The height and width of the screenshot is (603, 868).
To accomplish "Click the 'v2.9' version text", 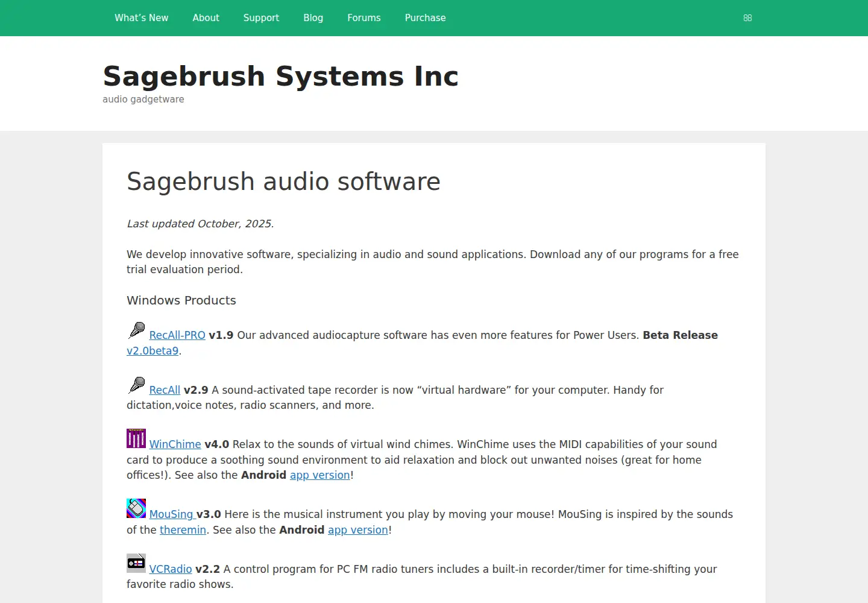I will coord(196,390).
